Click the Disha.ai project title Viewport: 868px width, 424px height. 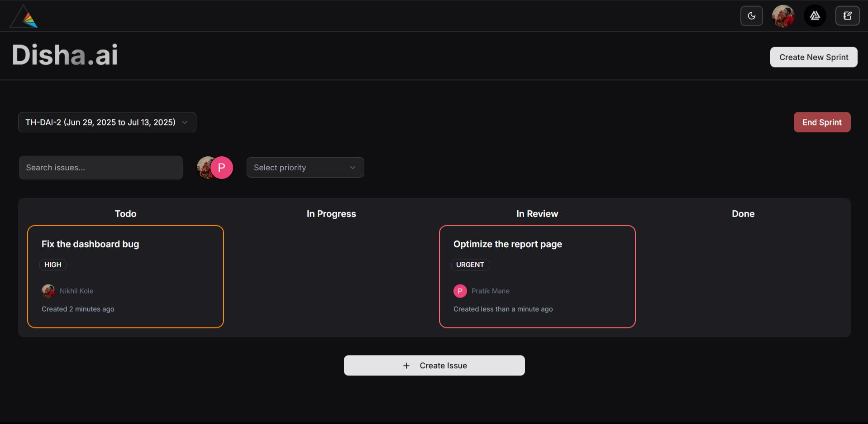(x=65, y=55)
